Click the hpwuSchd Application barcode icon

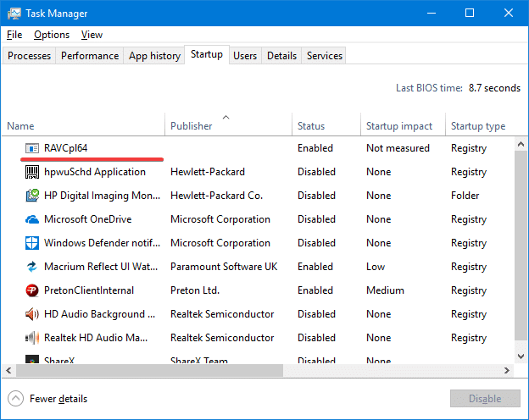coord(32,172)
